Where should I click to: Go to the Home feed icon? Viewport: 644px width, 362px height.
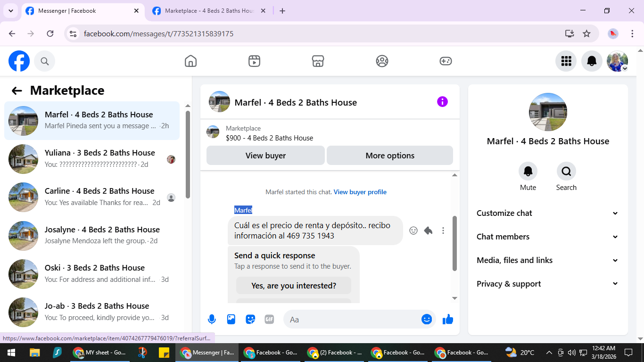click(190, 61)
